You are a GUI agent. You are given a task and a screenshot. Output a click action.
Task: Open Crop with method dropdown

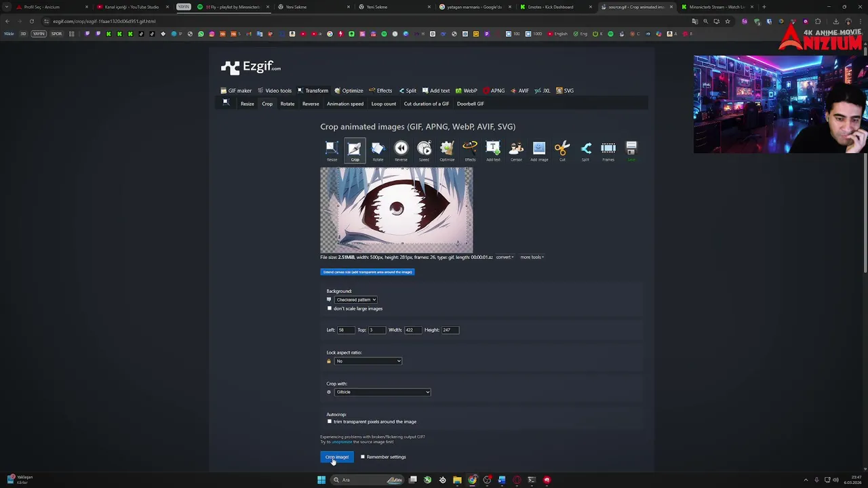(382, 392)
